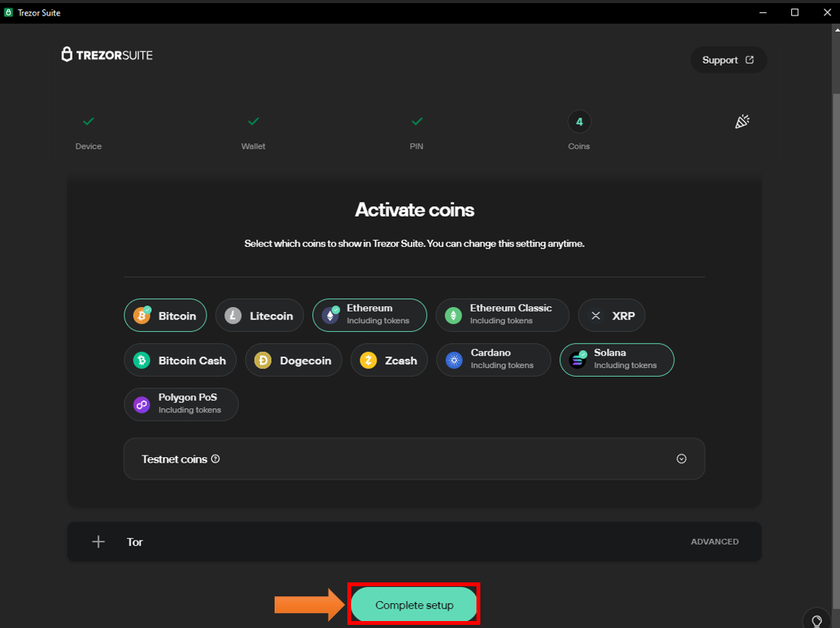The width and height of the screenshot is (840, 628).
Task: Deactivate the Solana coin
Action: [x=616, y=360]
